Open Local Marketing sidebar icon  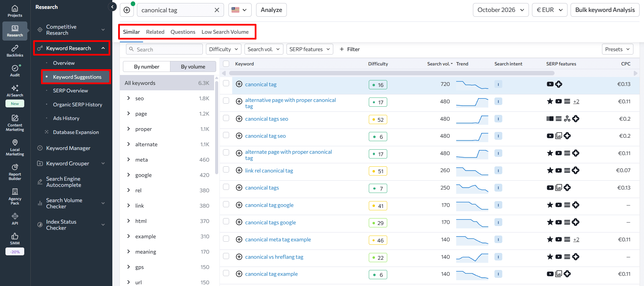point(15,148)
